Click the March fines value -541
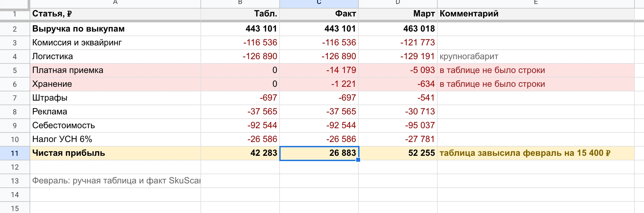The image size is (644, 213). click(x=398, y=98)
